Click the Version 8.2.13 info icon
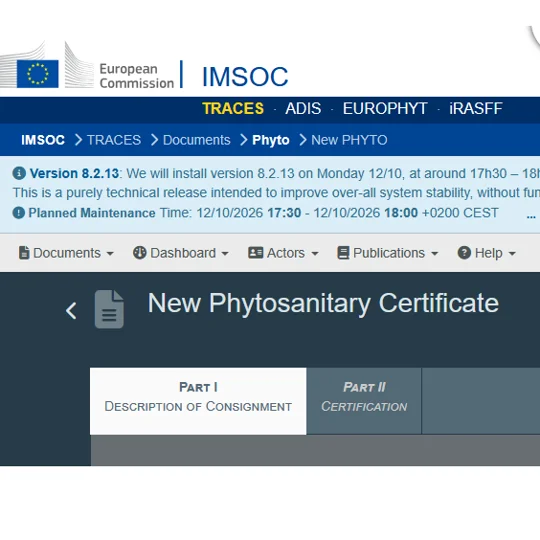 [x=19, y=173]
